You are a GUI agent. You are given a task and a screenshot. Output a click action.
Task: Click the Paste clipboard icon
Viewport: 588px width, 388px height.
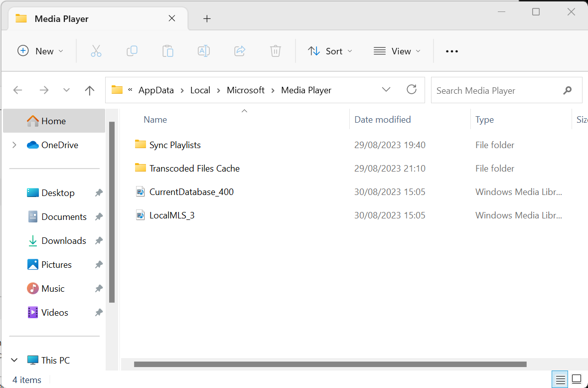pos(168,51)
